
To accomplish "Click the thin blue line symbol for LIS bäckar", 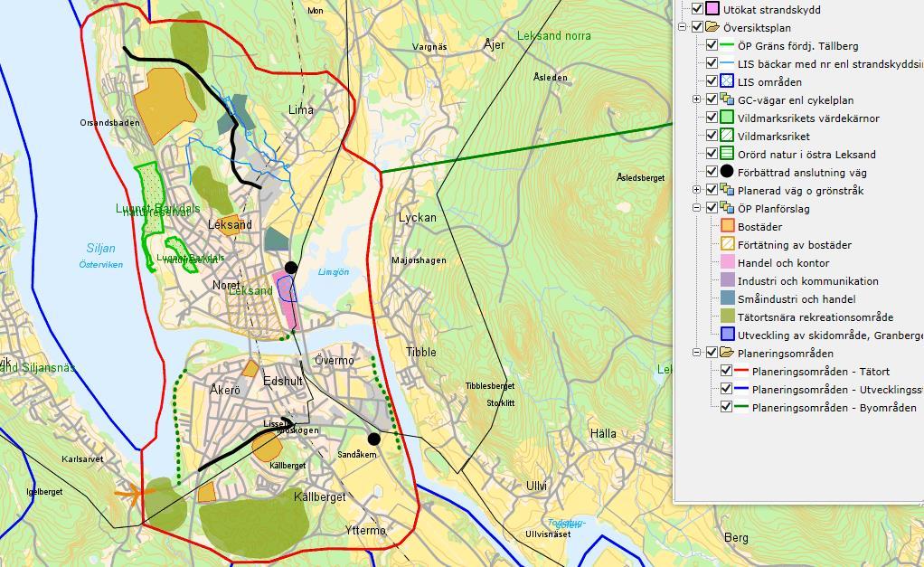I will tap(727, 63).
